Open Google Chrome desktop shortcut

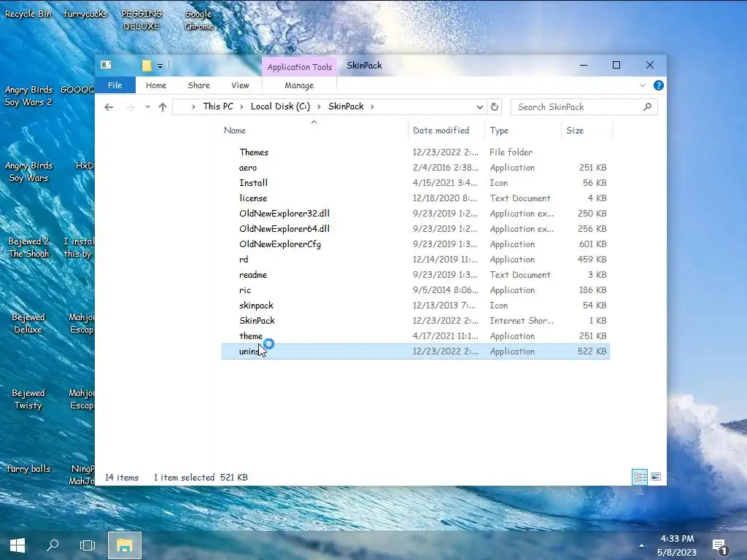(x=198, y=20)
